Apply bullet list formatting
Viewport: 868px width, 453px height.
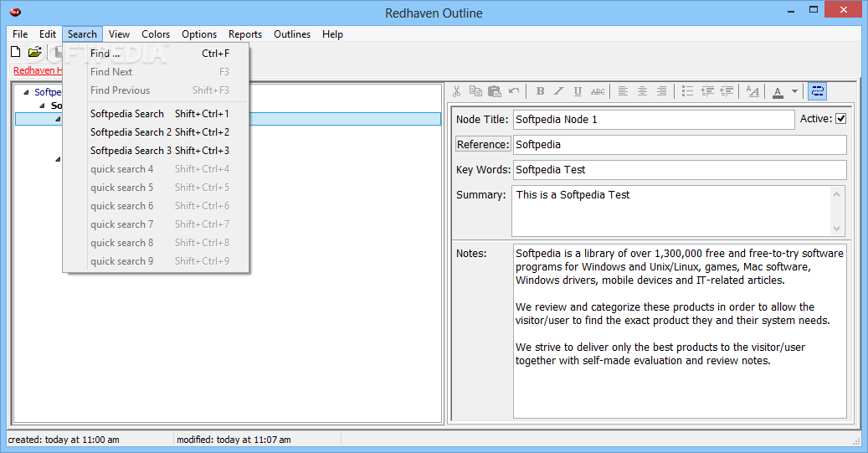pos(687,91)
